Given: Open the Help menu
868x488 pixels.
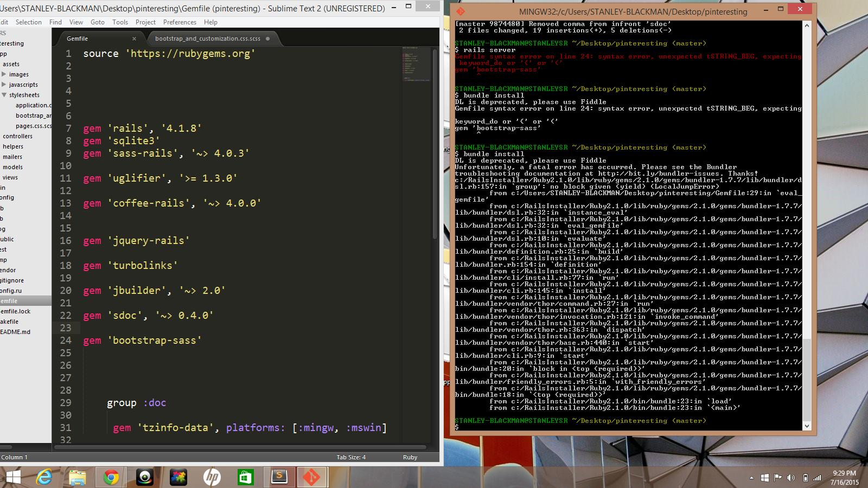Looking at the screenshot, I should [210, 22].
